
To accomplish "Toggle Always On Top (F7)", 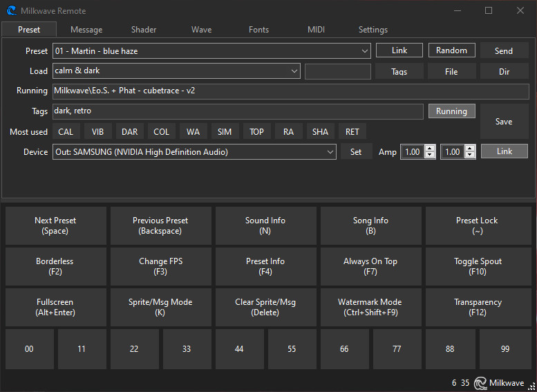I will pos(370,266).
